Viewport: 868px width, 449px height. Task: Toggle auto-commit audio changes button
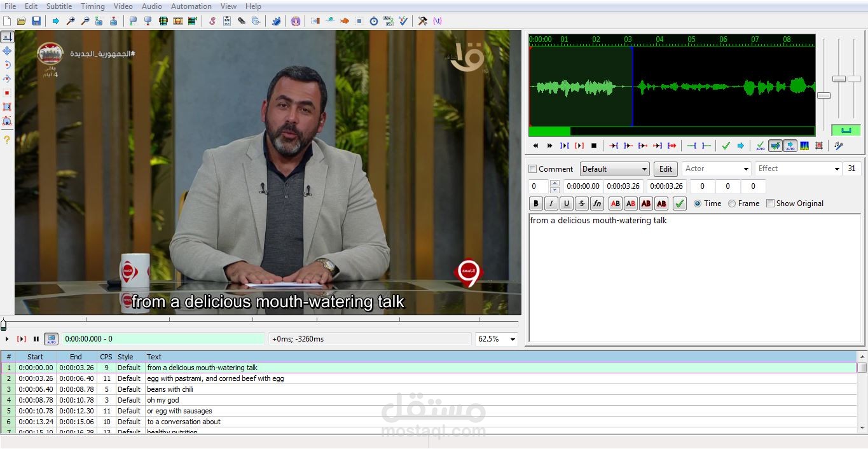(x=761, y=146)
